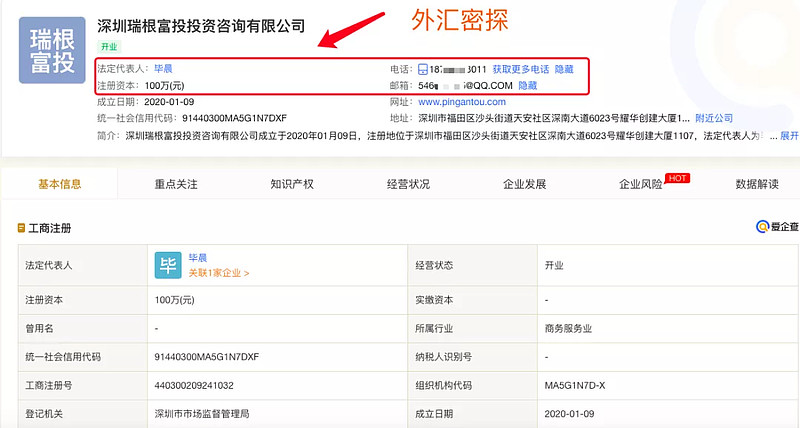This screenshot has width=800, height=428.
Task: Click the 工商注册号 440300209241032 cell
Action: pyautogui.click(x=278, y=386)
